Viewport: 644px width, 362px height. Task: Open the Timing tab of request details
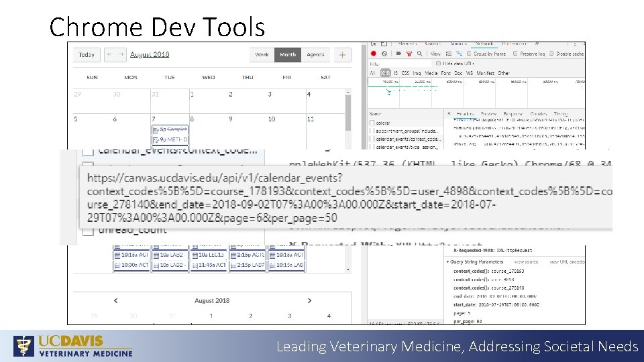click(x=560, y=114)
